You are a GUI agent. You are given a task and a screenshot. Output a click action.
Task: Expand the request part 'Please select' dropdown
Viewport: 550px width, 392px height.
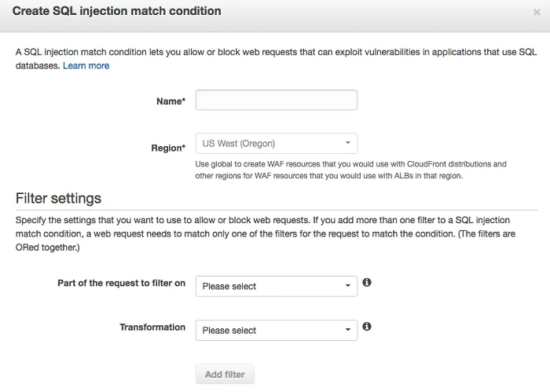point(277,286)
